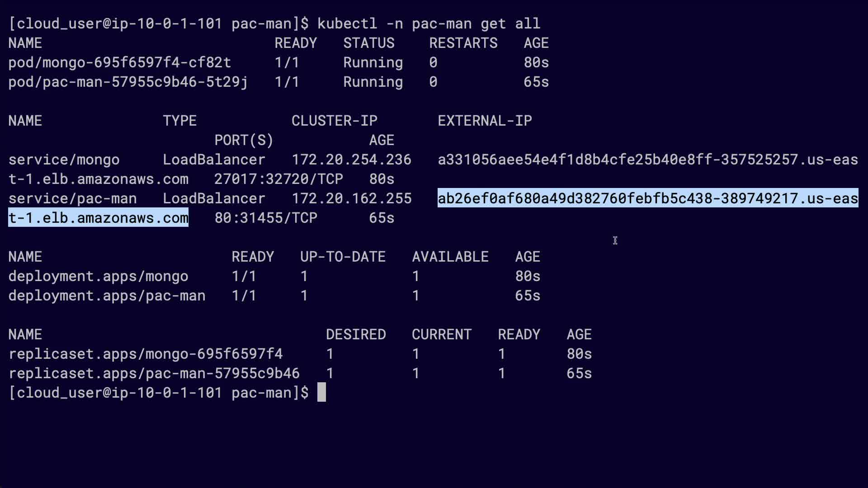Click the terminal cursor at the bottom prompt
Screen dimensions: 868x488
coord(321,392)
